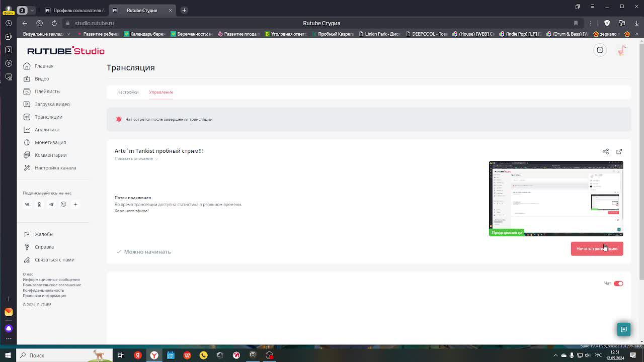Open the О нас footer link
Viewport: 644px width, 362px height.
click(28, 274)
